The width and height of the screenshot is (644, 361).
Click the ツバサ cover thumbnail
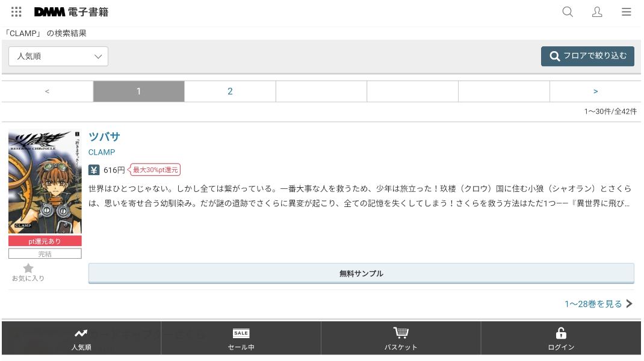pos(45,182)
